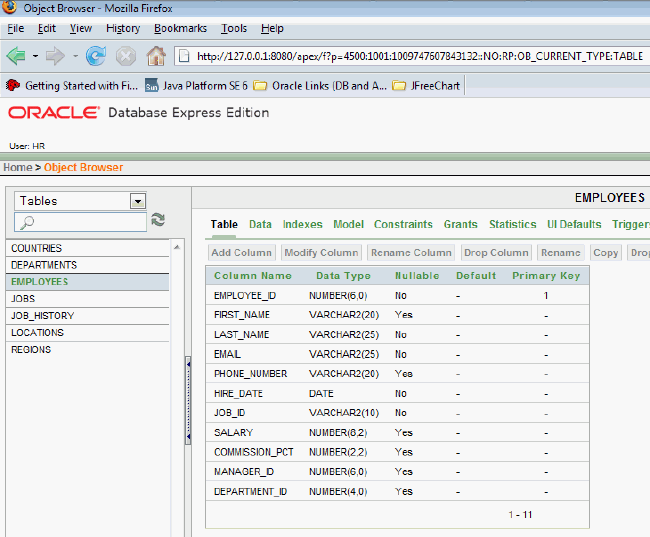Click the Home breadcrumb link

point(17,167)
